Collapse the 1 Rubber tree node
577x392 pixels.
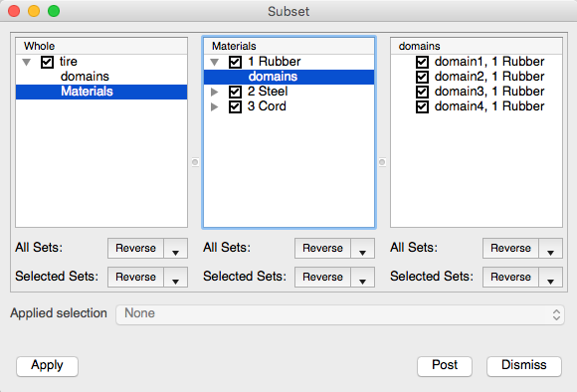coord(215,63)
